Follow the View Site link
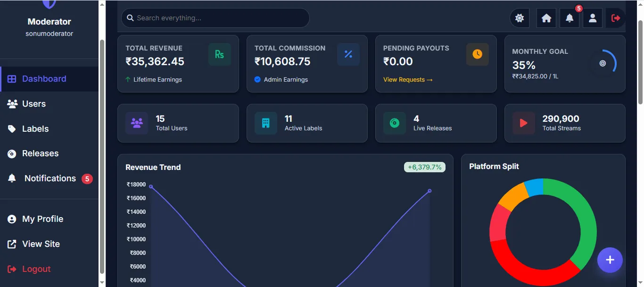Viewport: 644px width, 287px height. coord(49,244)
